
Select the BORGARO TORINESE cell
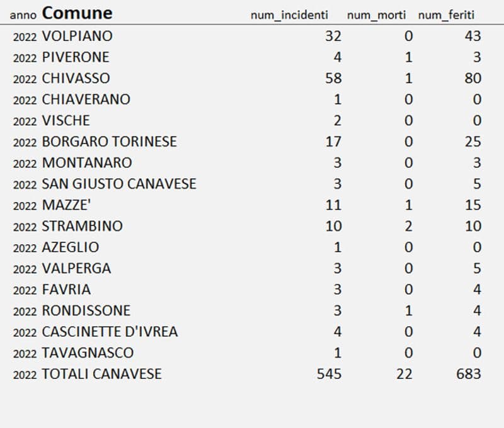coord(109,142)
